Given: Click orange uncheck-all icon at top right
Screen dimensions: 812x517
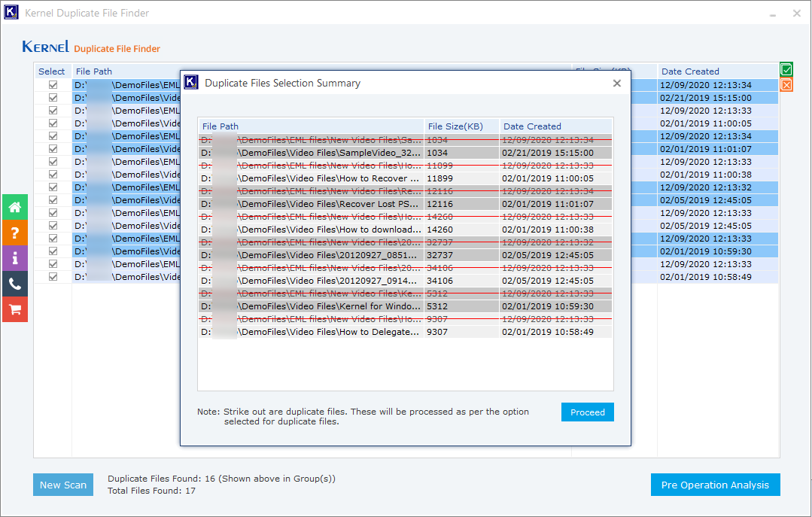Looking at the screenshot, I should [786, 85].
